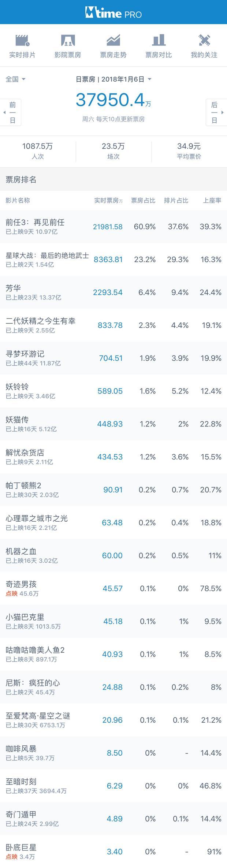Expand the 全国 region dropdown
Screen dimensions: 227x868
click(15, 79)
